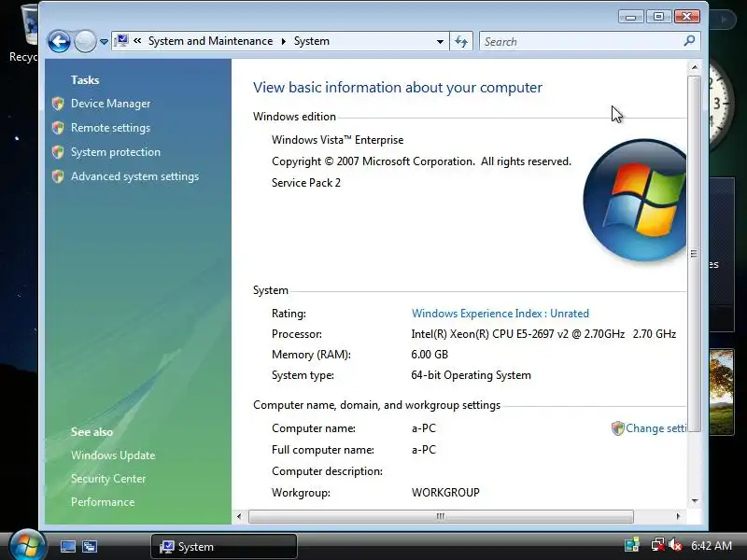Click the 64-bit Operating System value
The image size is (747, 560).
[x=471, y=375]
